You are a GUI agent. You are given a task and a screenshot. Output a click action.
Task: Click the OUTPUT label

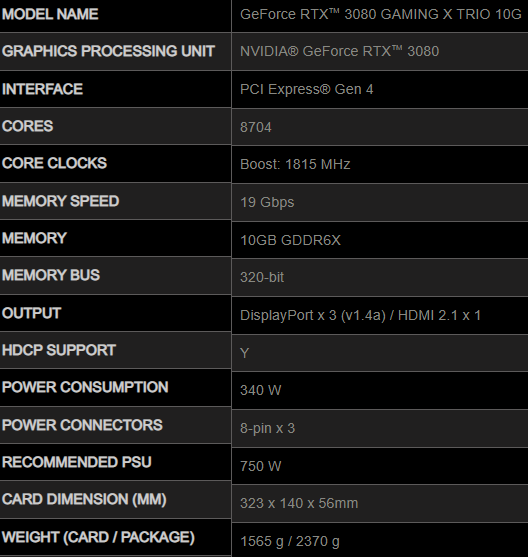point(31,313)
